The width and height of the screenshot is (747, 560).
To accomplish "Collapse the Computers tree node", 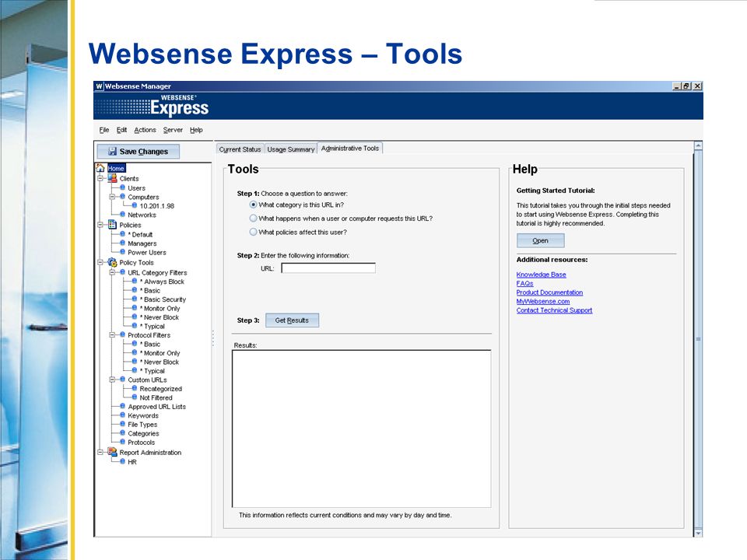I will 112,197.
